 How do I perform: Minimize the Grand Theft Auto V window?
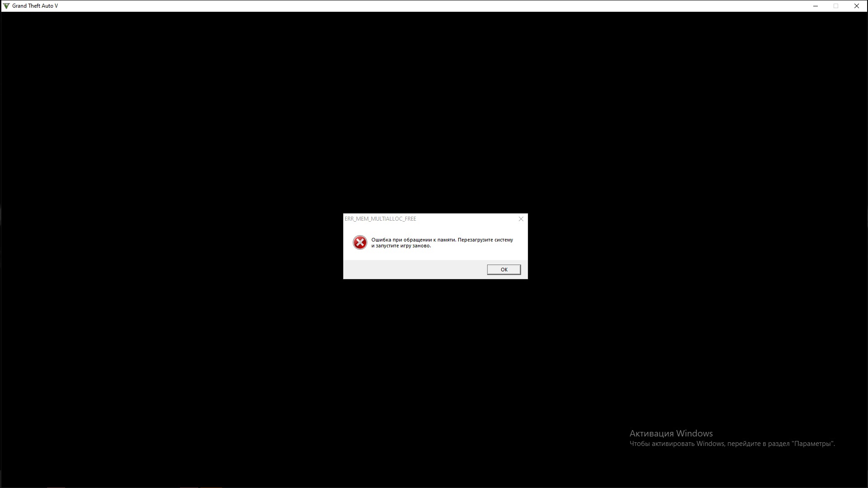click(x=816, y=6)
